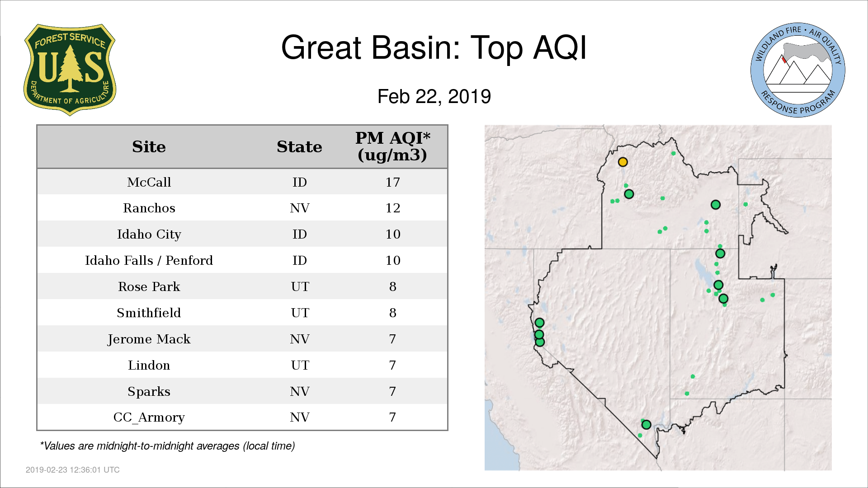
Task: Click the 2019-02-23 12:36:01 UTC timestamp
Action: 72,470
